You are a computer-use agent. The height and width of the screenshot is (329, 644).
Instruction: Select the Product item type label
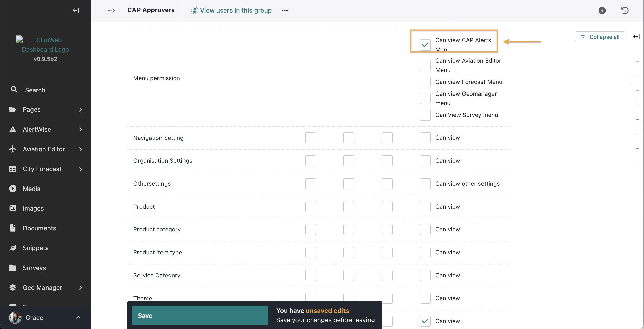pos(157,252)
